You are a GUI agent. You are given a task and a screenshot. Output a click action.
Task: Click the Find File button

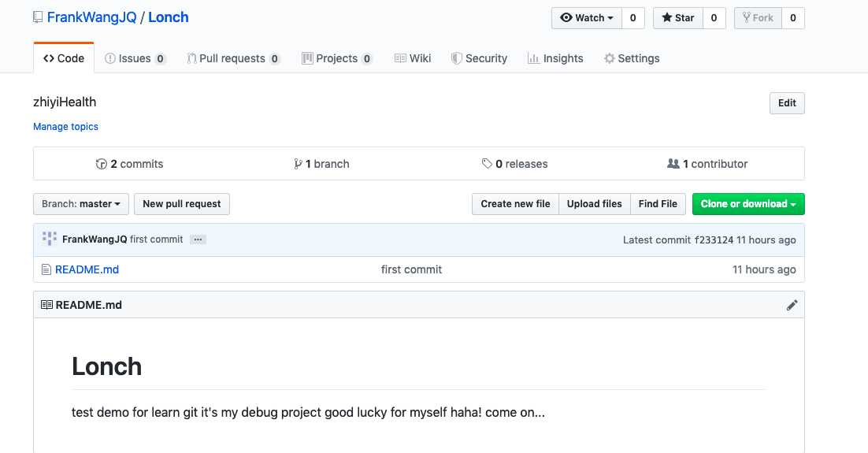(658, 204)
